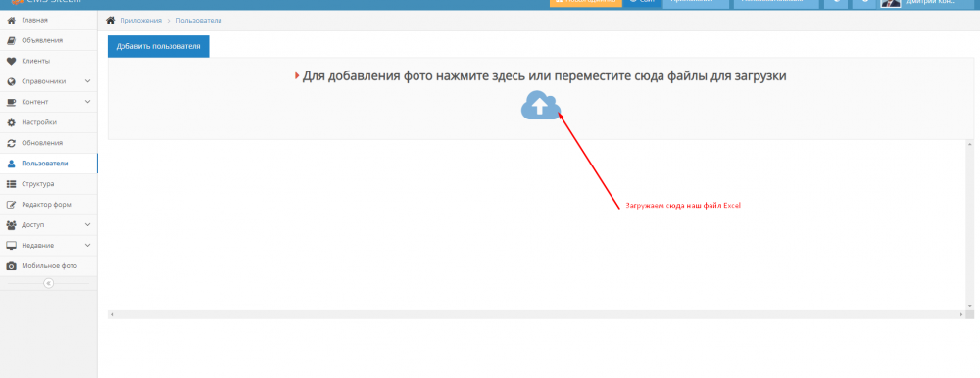The width and height of the screenshot is (980, 378).
Task: Click the breadcrumb home icon
Action: [x=111, y=20]
